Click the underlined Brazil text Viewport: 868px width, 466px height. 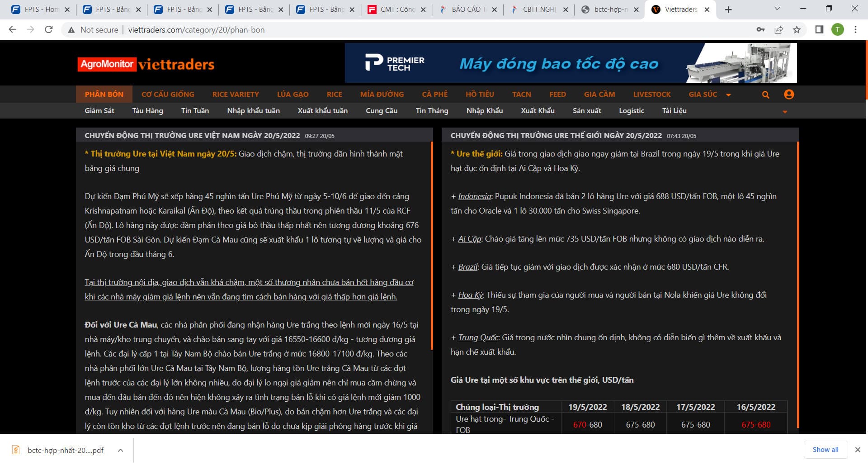click(468, 267)
